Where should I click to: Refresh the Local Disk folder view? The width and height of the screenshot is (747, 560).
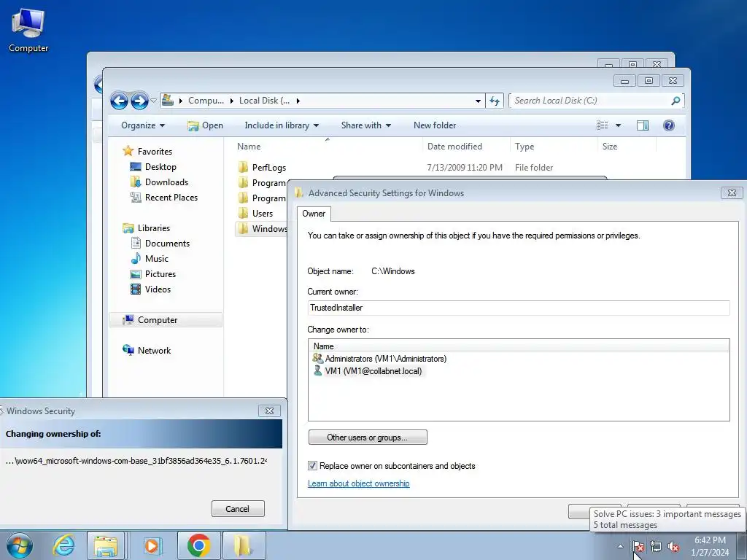click(495, 101)
